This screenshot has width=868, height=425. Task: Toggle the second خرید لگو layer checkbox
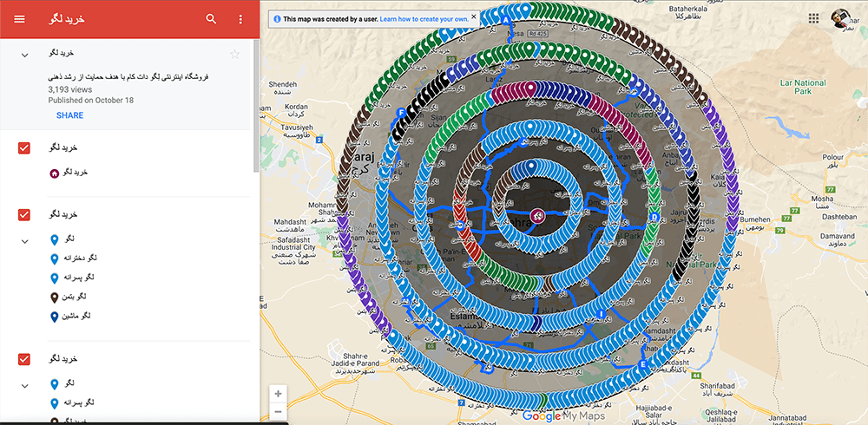coord(25,214)
